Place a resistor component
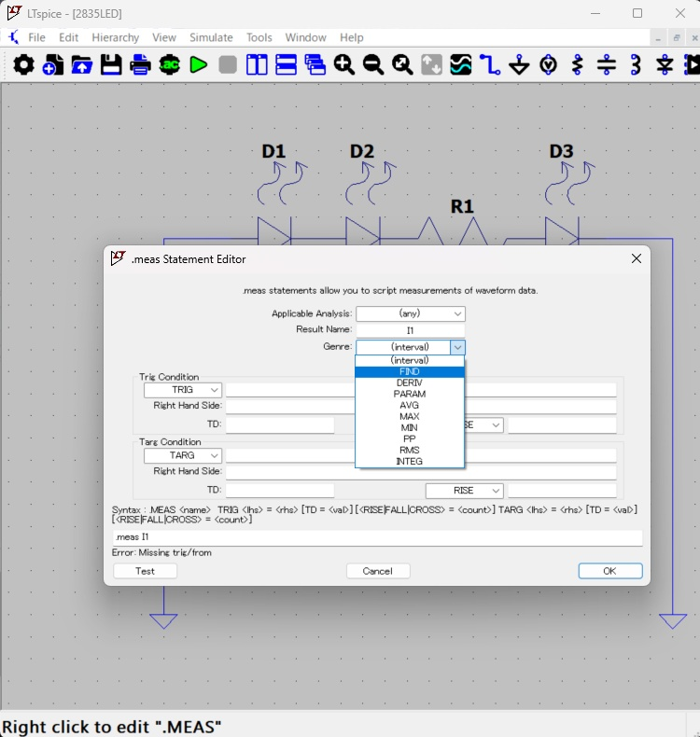The height and width of the screenshot is (737, 700). pos(578,65)
